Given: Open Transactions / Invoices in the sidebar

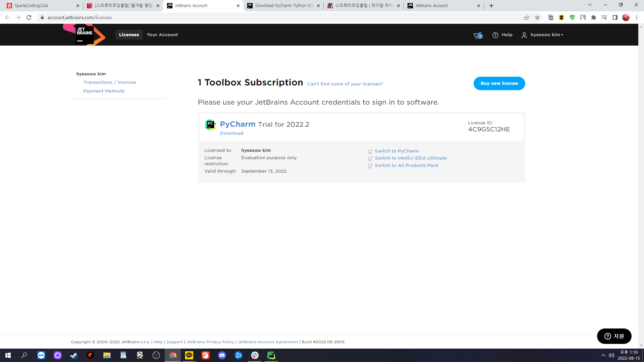Looking at the screenshot, I should pyautogui.click(x=110, y=82).
